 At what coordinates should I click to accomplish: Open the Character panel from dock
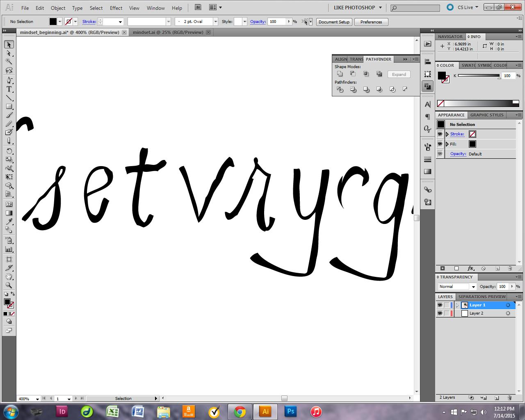pos(427,105)
